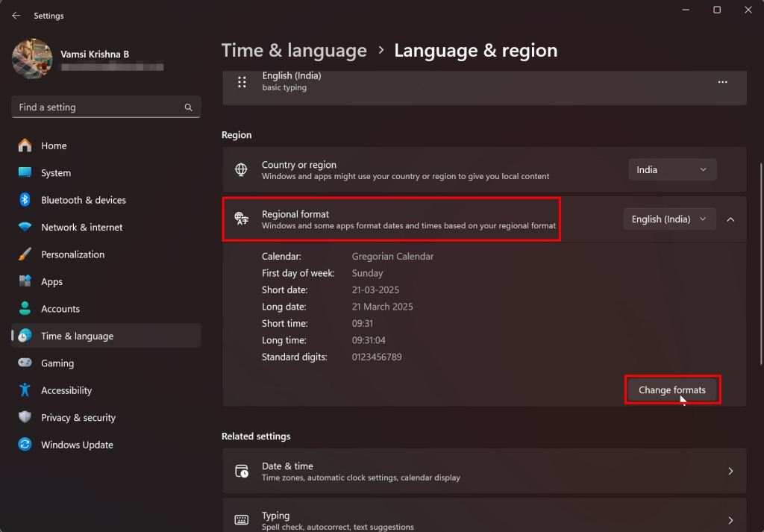Click the Language & region page heading
This screenshot has height=532, width=764.
click(475, 51)
